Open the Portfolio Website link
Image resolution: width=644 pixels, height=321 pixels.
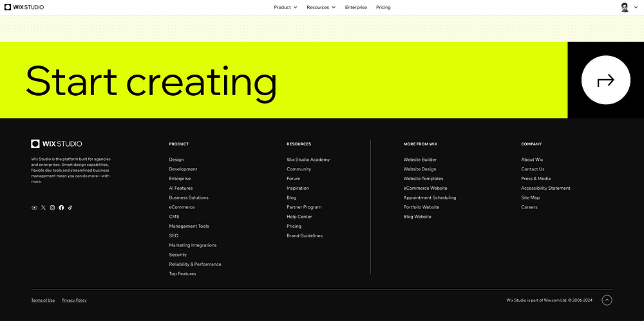point(421,207)
